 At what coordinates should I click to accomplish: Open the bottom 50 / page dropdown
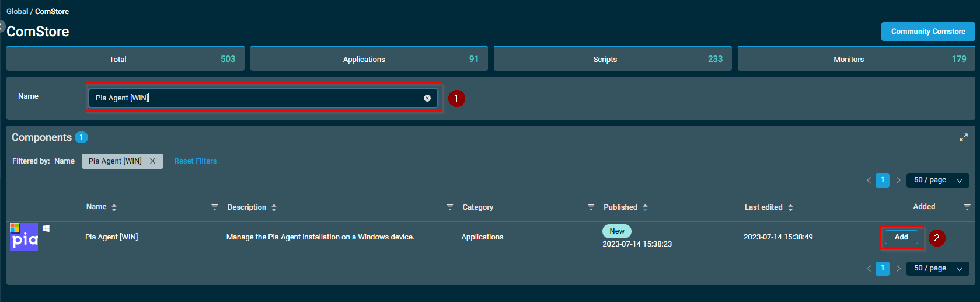point(938,269)
